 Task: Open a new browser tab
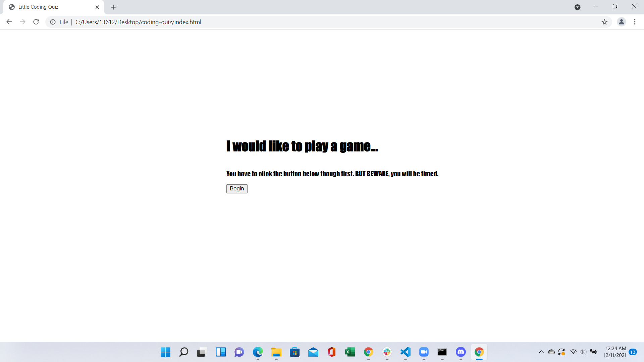tap(113, 7)
